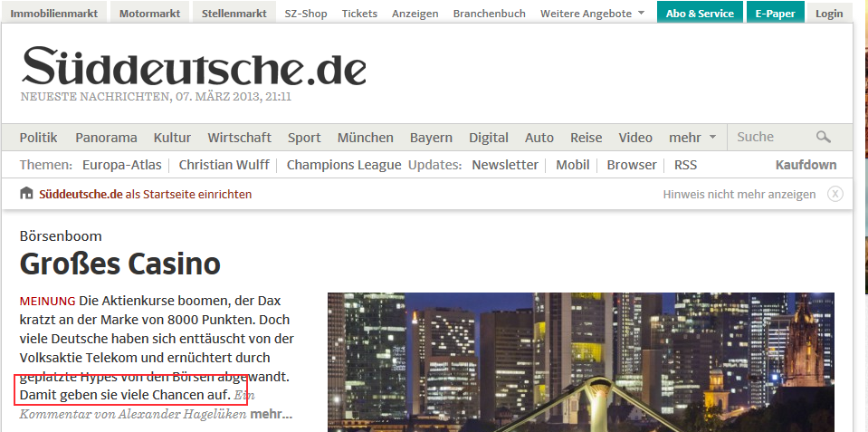Image resolution: width=868 pixels, height=432 pixels.
Task: Open the Frankfurt skyline article image
Action: point(581,362)
